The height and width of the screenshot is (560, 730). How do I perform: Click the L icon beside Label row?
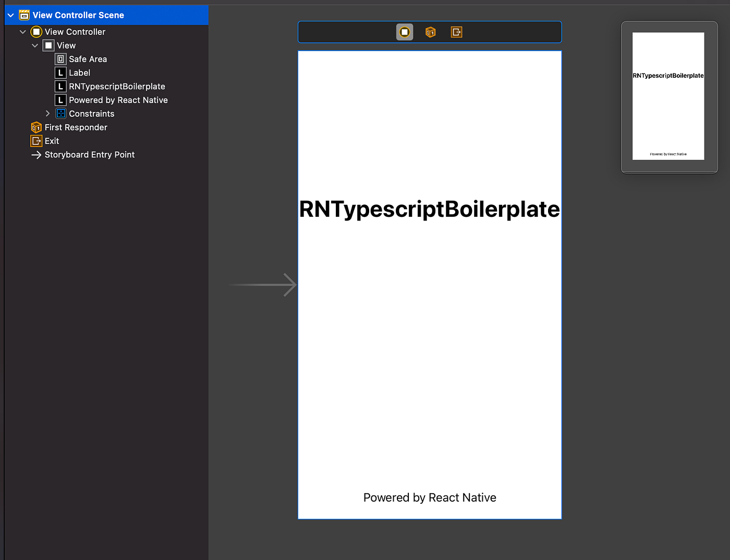point(60,73)
